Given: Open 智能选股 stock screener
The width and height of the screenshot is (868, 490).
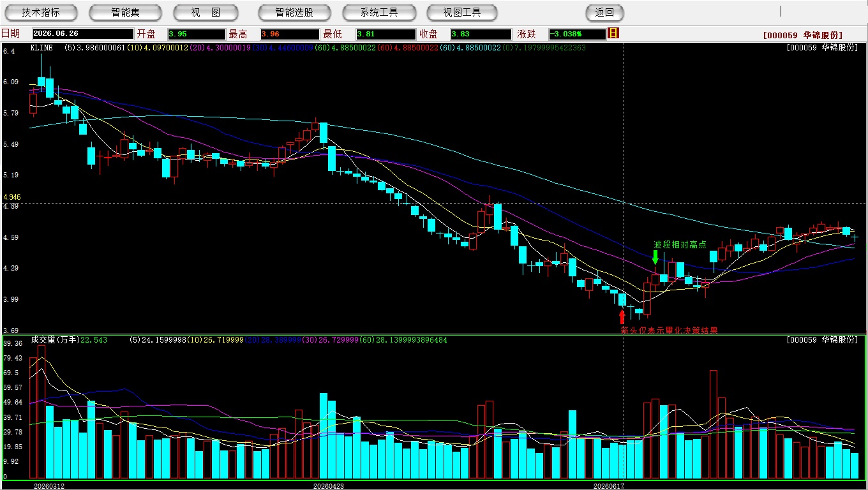Looking at the screenshot, I should pos(294,12).
